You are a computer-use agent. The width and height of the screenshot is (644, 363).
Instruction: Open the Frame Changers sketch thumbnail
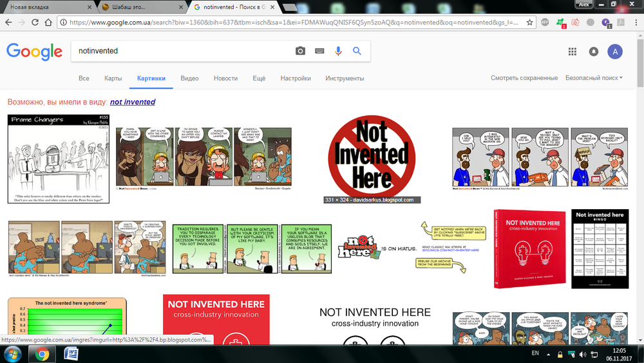(59, 159)
